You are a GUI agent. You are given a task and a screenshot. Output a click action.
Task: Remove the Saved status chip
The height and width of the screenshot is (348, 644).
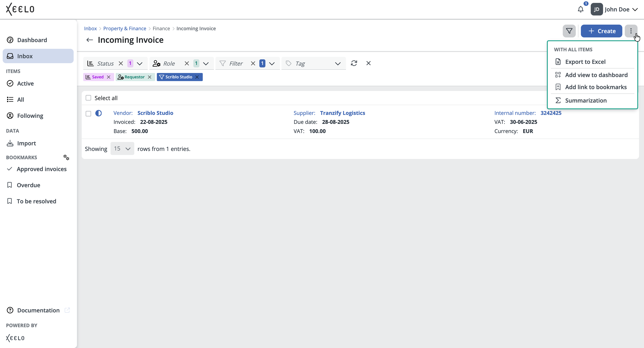(108, 77)
